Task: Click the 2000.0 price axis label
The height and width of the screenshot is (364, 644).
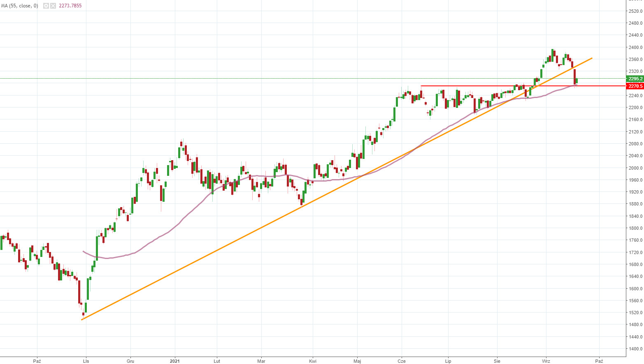Action: (x=635, y=168)
